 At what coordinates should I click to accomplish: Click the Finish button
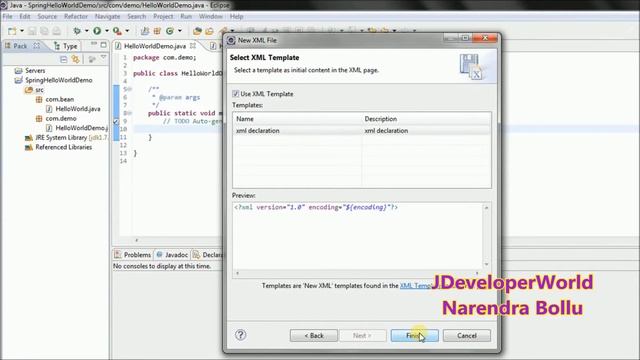tap(415, 336)
